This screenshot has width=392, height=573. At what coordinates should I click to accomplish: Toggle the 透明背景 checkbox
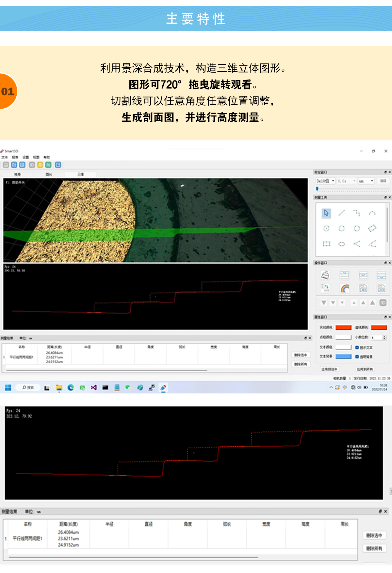357,356
